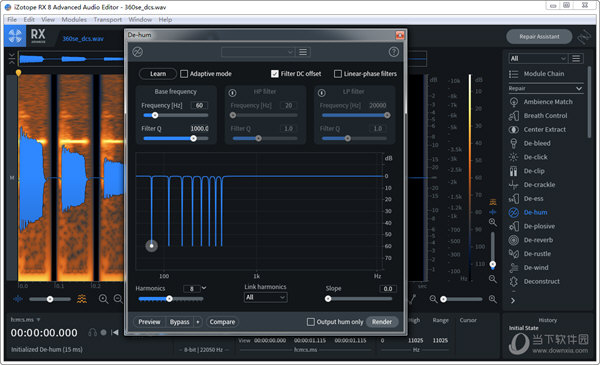Click the record dot button

103,332
